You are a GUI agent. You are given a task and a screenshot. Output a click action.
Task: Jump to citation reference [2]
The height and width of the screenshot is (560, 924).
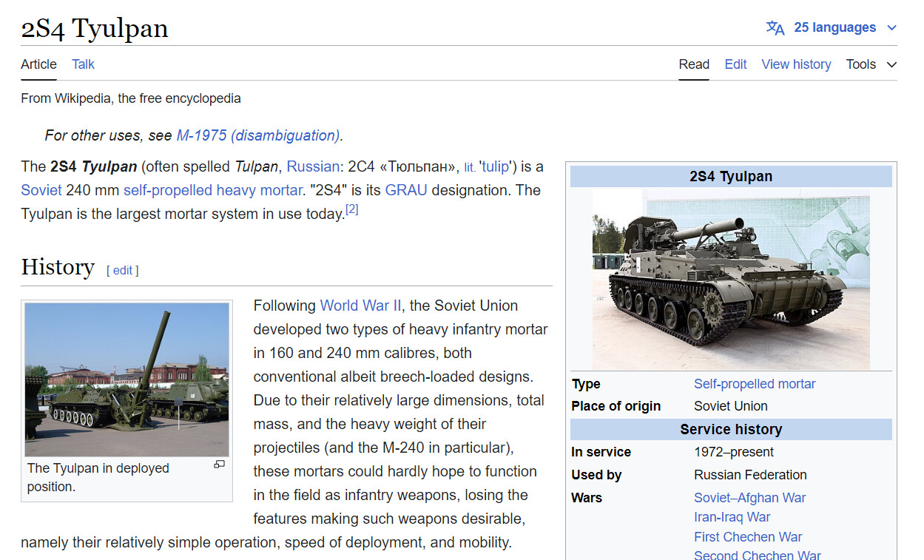click(x=352, y=210)
